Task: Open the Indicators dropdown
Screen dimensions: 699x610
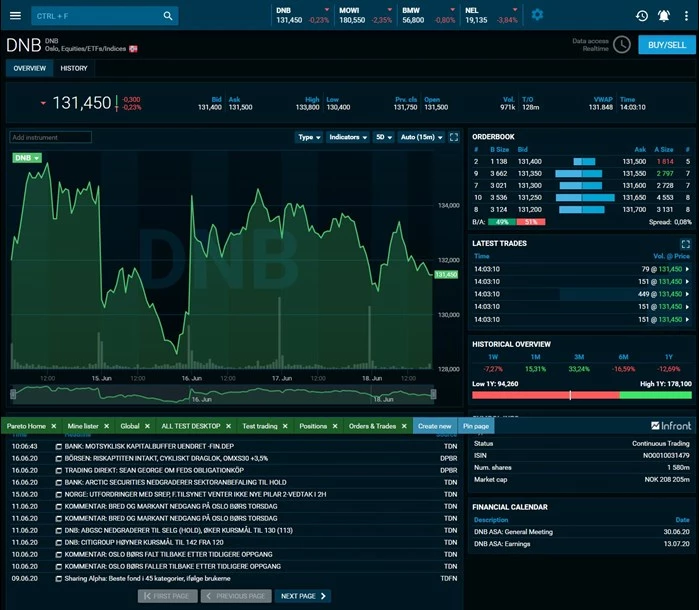Action: [348, 137]
